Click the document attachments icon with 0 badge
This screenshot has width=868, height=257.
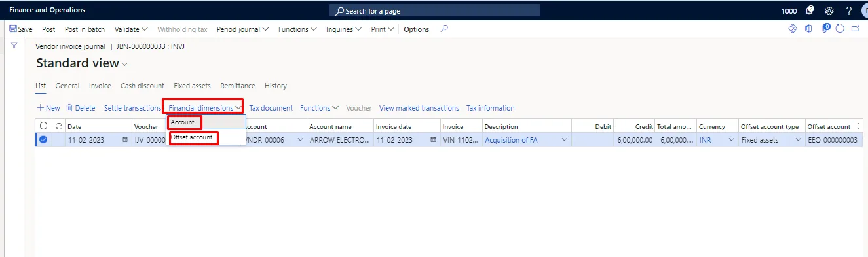(x=825, y=29)
